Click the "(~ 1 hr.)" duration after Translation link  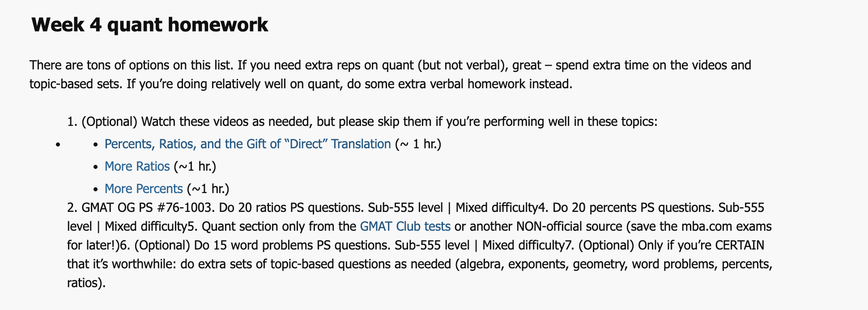(418, 144)
